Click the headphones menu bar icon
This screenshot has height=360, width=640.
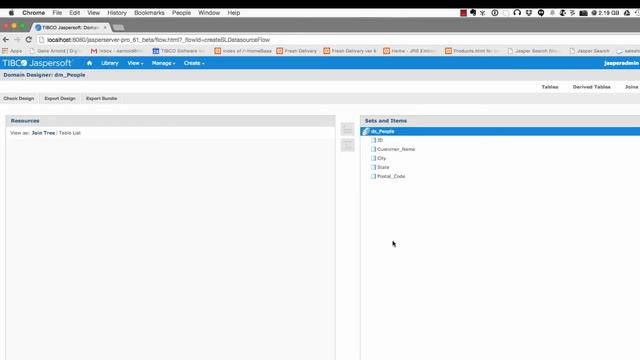tap(517, 13)
